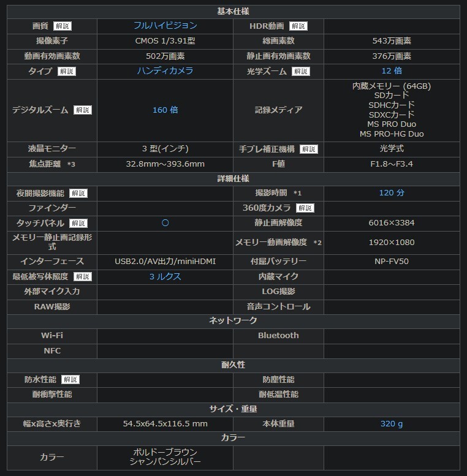Click the 光学式 value

(392, 149)
